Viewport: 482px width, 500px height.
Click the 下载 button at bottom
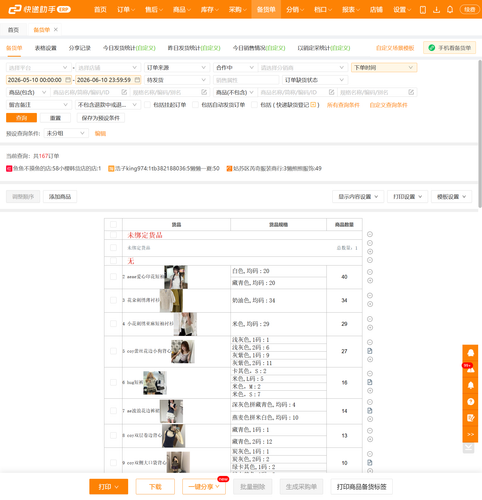pos(155,487)
